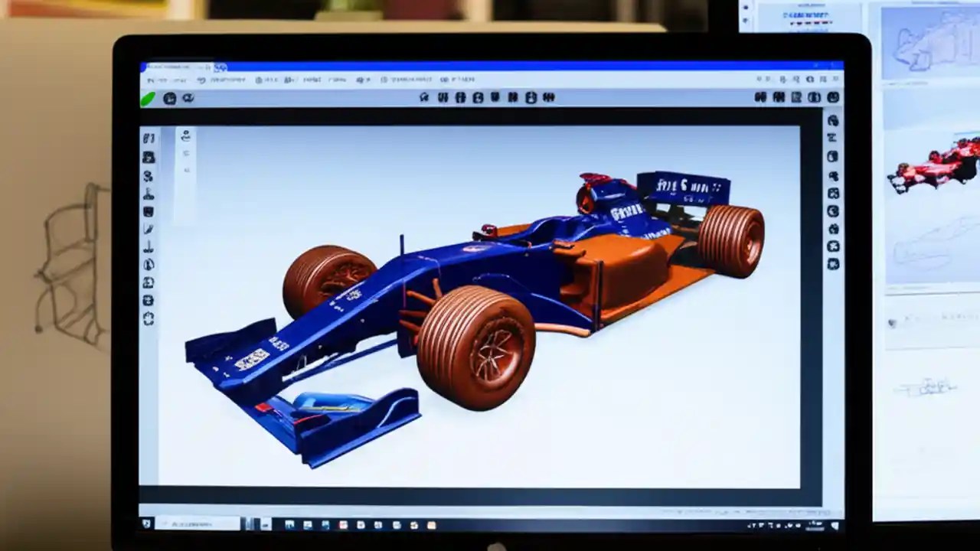Image resolution: width=980 pixels, height=551 pixels.
Task: Expand the floating panel chevron near top-left canvas
Action: (185, 138)
